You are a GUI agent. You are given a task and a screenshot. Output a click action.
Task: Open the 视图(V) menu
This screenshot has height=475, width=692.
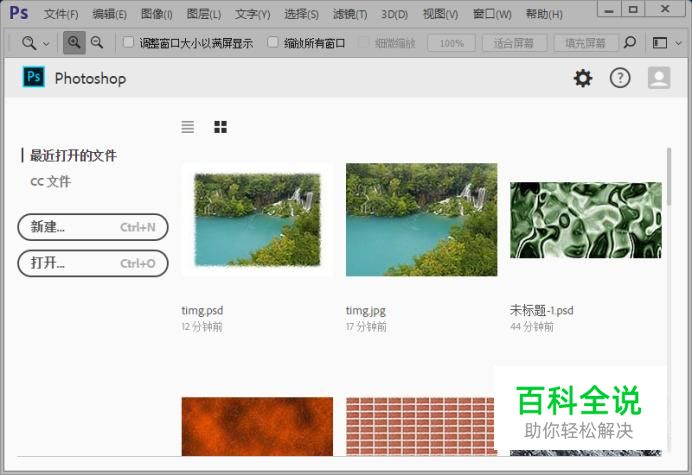[440, 14]
